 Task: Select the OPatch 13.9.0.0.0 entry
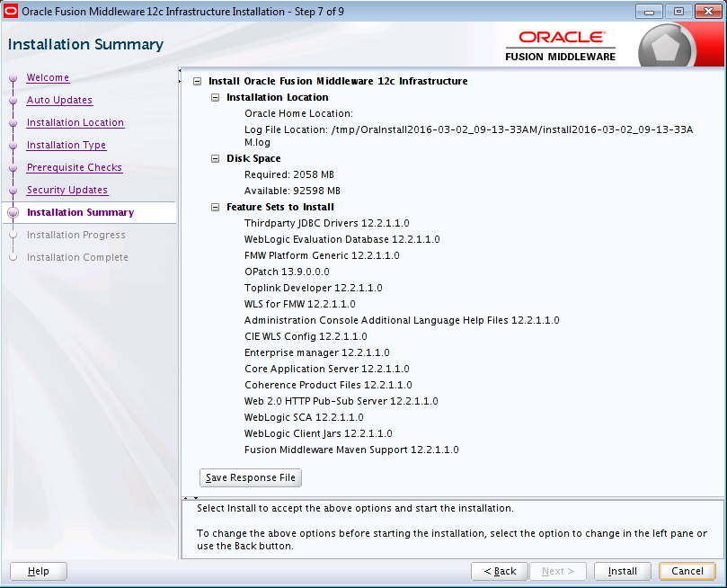287,272
